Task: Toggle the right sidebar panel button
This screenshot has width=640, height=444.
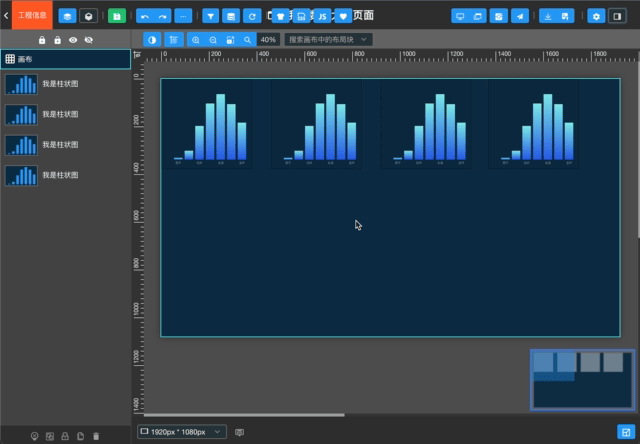Action: [617, 16]
